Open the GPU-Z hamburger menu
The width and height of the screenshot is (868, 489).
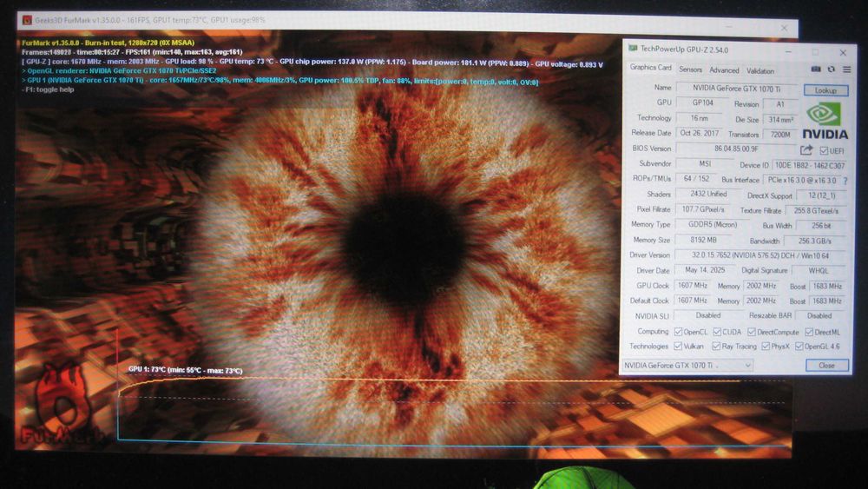tap(846, 69)
